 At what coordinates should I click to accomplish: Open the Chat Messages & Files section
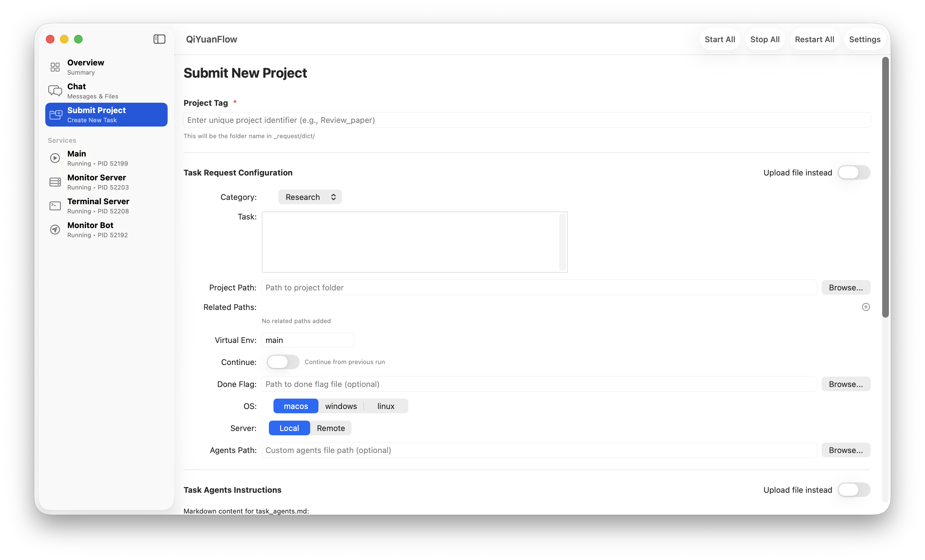pyautogui.click(x=106, y=91)
